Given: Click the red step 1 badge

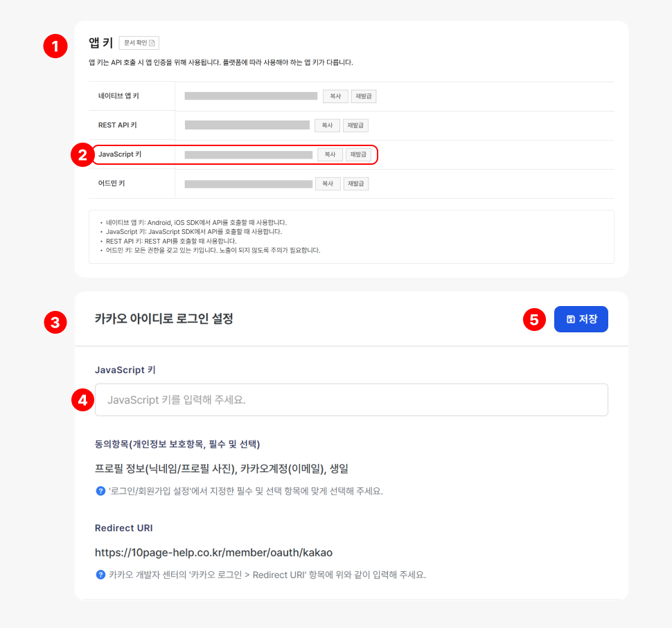Looking at the screenshot, I should (x=55, y=46).
